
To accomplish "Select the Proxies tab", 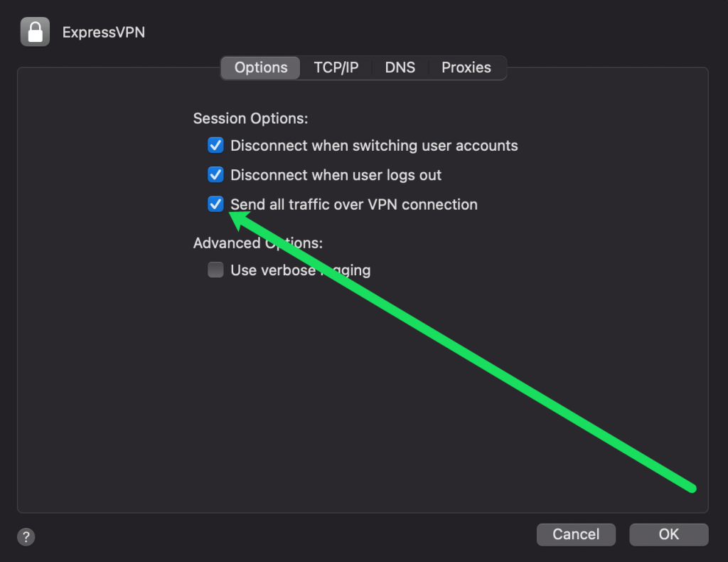I will pyautogui.click(x=466, y=68).
